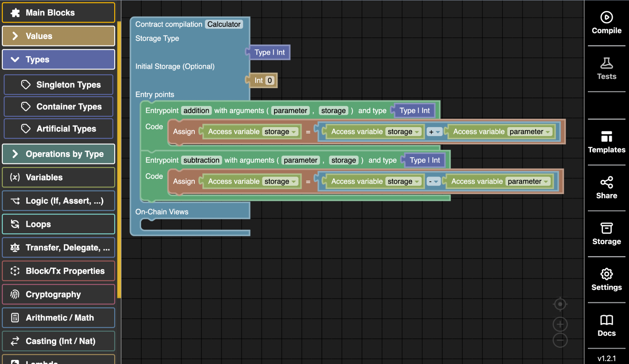Open Templates panel icon
Screen dimensions: 629x364
[606, 137]
